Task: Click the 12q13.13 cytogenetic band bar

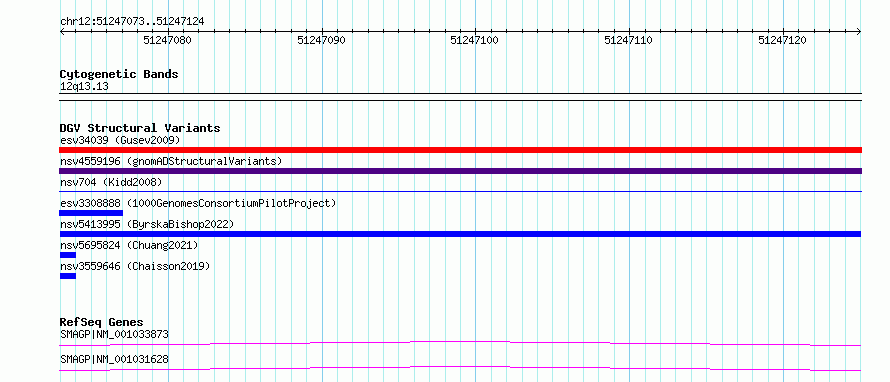Action: [460, 97]
